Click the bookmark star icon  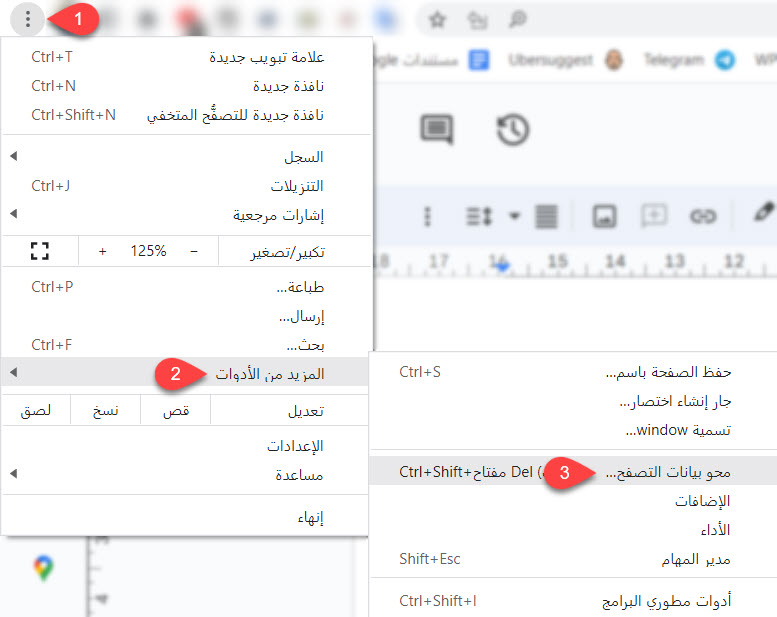pyautogui.click(x=437, y=20)
